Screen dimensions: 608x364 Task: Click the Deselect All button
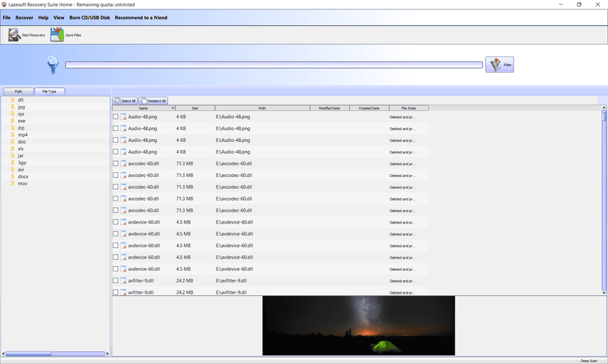click(x=153, y=101)
